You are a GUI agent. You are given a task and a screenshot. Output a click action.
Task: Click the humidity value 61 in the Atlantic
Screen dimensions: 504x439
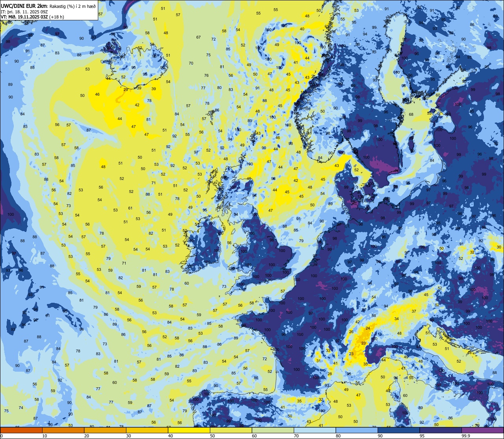(130, 208)
